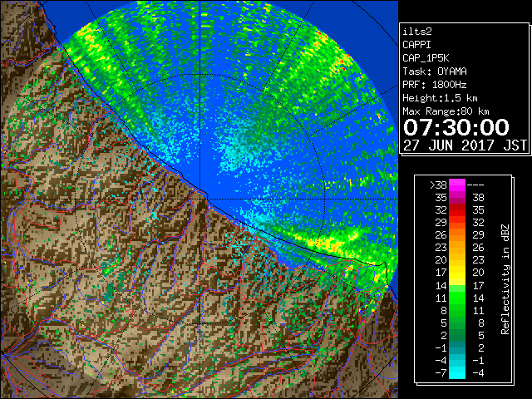Viewport: 532px width, 399px height.
Task: Click the 07:30:00 timestamp
Action: [x=456, y=127]
